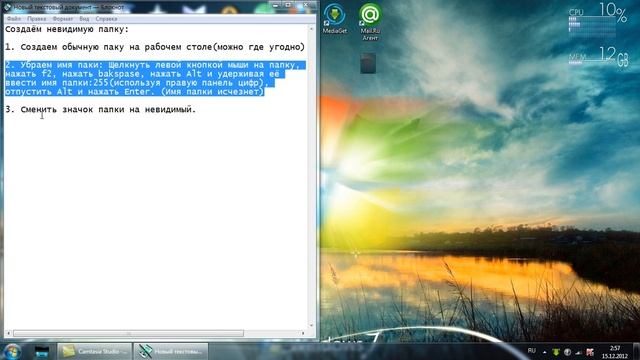Image resolution: width=640 pixels, height=360 pixels.
Task: Click the highlighted text 'отпустить Alt и нажать Enter'
Action: click(x=80, y=92)
